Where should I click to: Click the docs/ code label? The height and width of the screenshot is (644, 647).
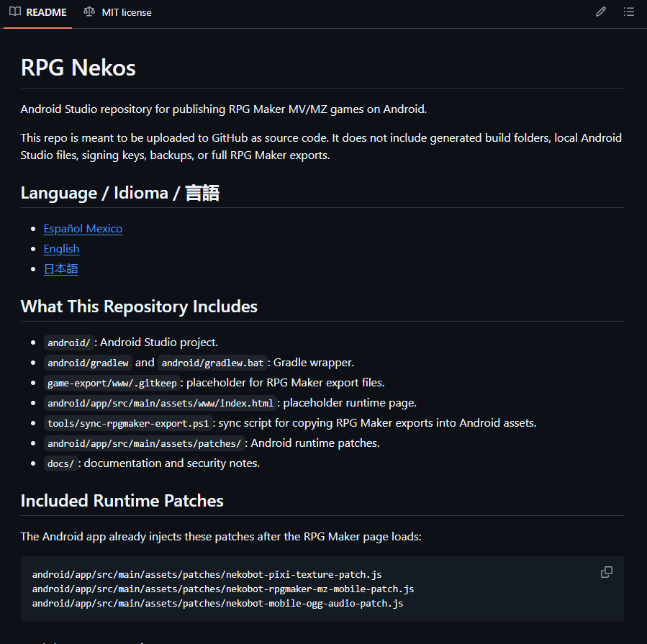[60, 463]
